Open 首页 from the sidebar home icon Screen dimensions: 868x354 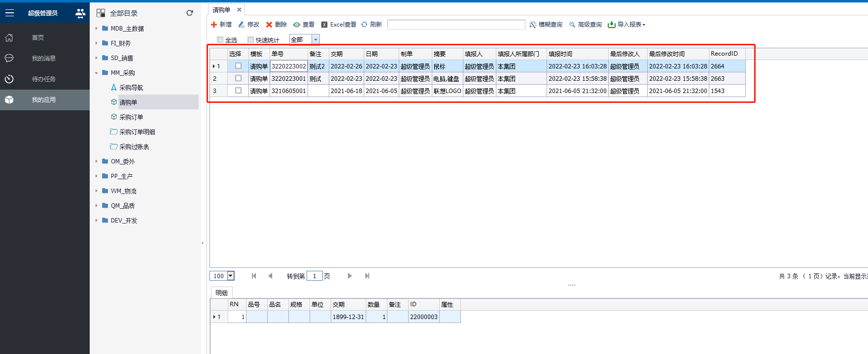pos(9,37)
